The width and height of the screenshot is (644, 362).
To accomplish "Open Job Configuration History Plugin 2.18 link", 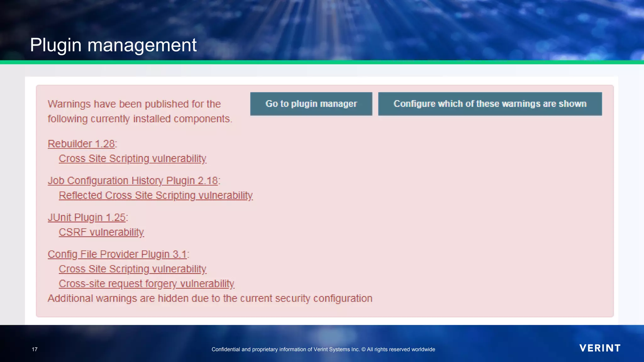I will click(x=133, y=181).
